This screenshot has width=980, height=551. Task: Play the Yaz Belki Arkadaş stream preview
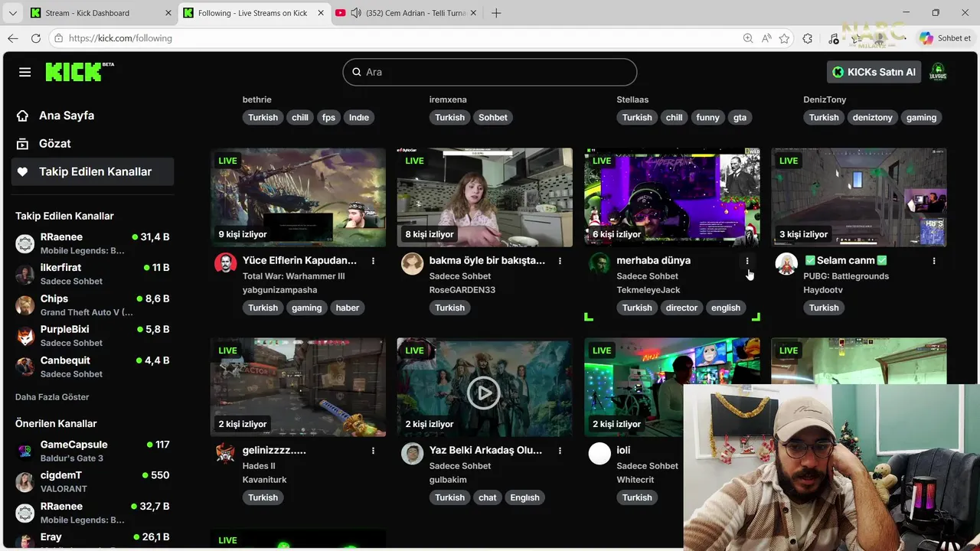483,393
